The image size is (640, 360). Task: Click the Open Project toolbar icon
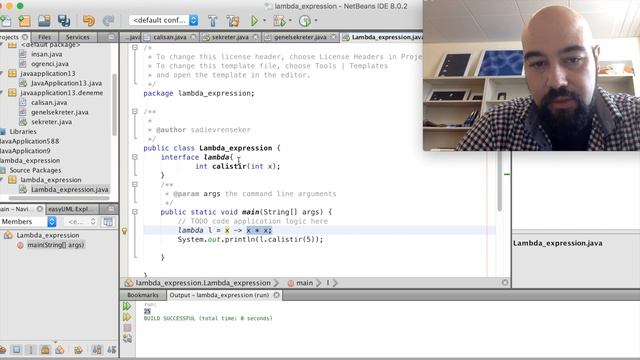click(44, 20)
